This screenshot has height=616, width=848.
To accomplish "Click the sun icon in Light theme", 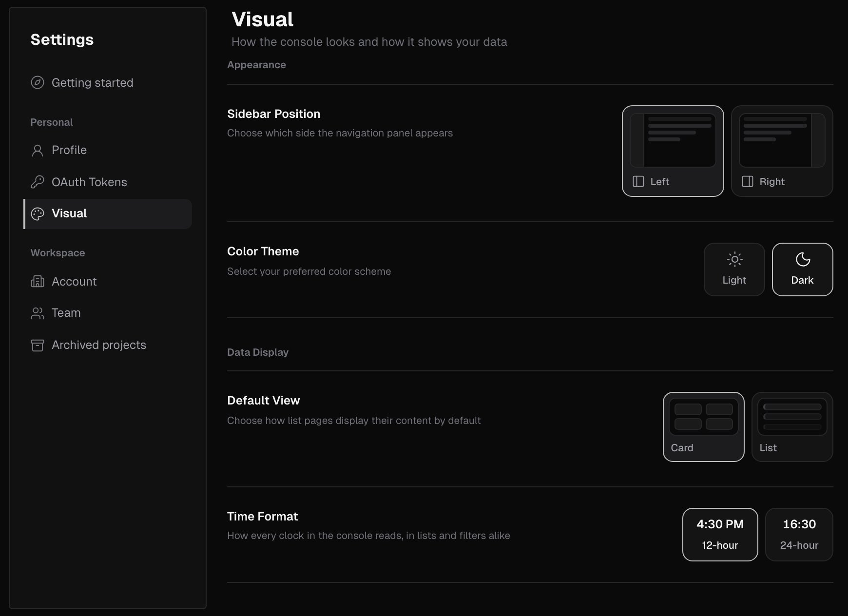I will [734, 259].
